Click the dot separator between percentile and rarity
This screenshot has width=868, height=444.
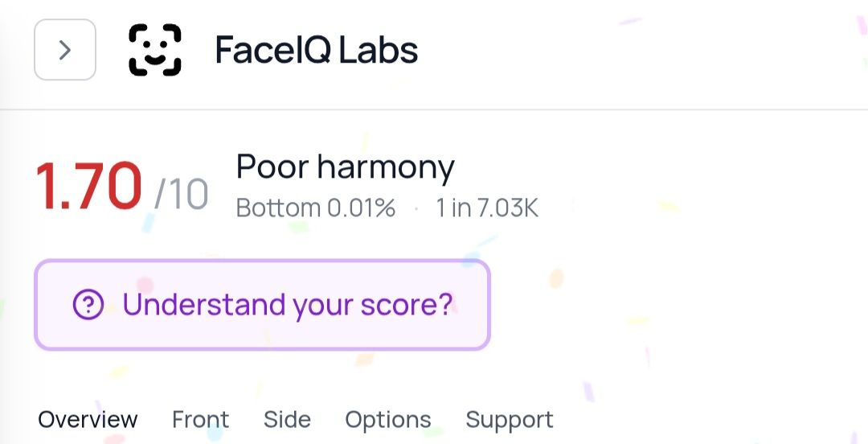pos(416,208)
